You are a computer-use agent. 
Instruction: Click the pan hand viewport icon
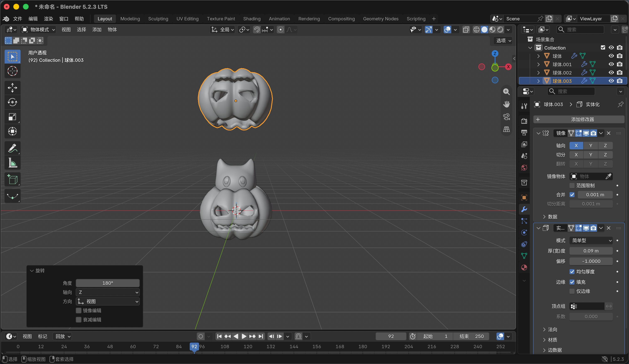tap(506, 104)
